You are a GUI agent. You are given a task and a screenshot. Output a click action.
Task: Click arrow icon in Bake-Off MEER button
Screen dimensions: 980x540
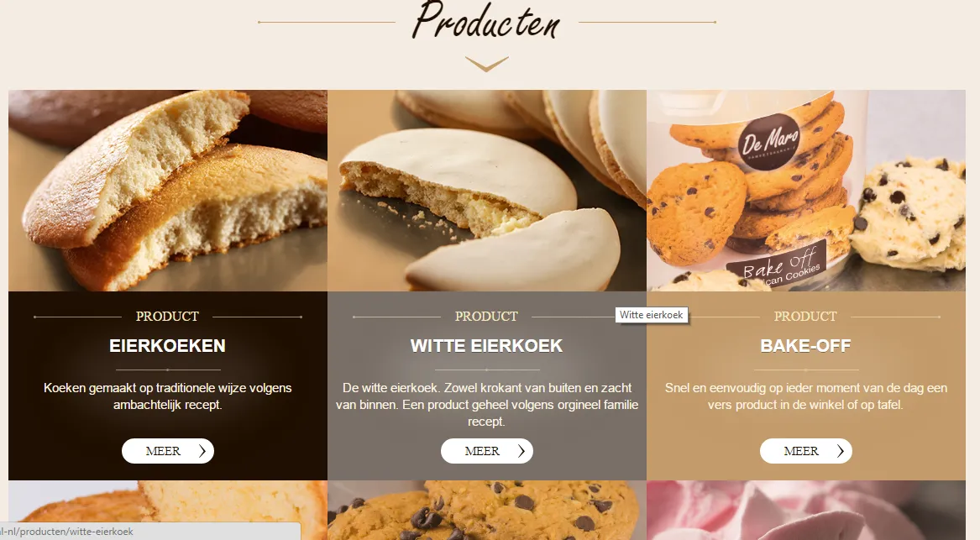coord(841,451)
